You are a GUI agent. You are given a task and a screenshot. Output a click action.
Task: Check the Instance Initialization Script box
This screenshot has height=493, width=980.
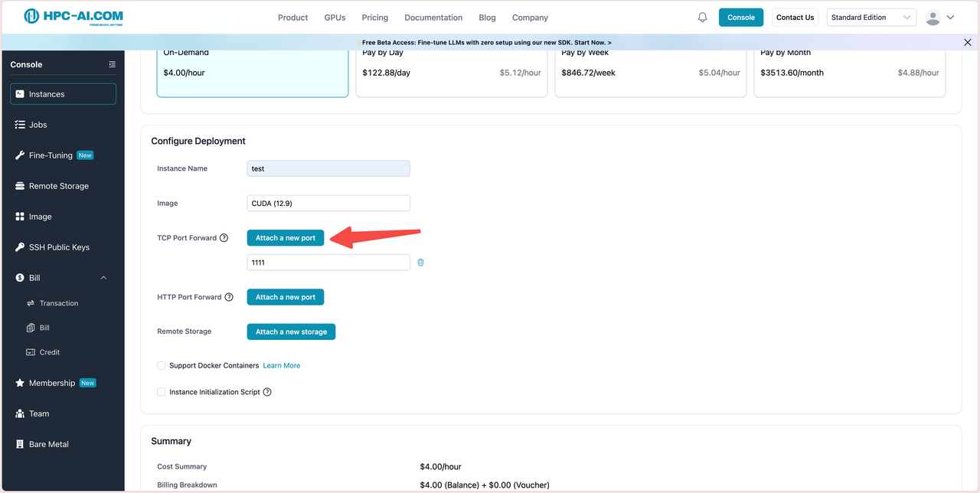point(161,392)
